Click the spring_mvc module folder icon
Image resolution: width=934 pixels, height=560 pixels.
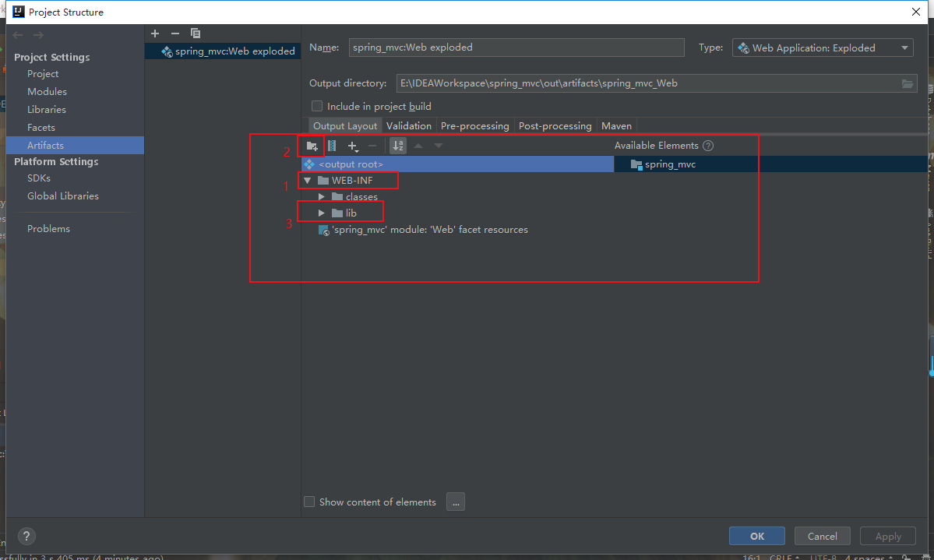point(636,164)
